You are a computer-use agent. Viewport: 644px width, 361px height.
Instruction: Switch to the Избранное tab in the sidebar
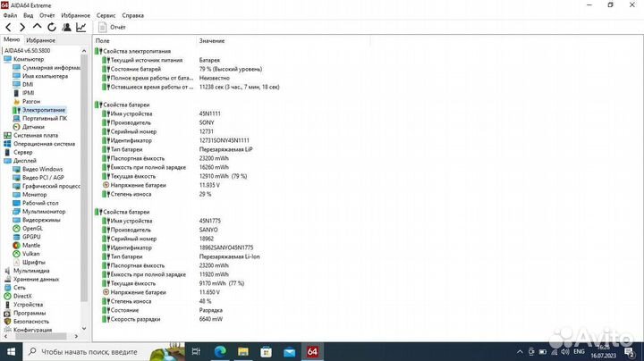[40, 40]
